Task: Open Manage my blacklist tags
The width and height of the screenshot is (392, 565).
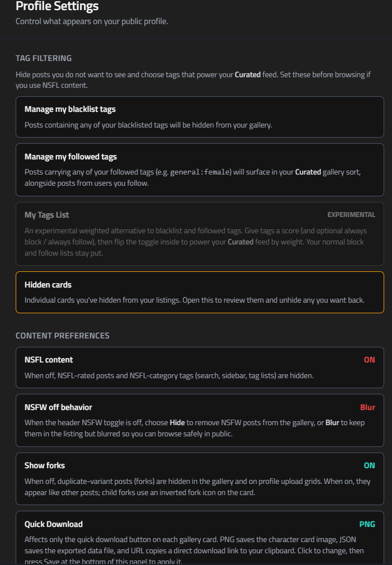Action: [x=200, y=117]
